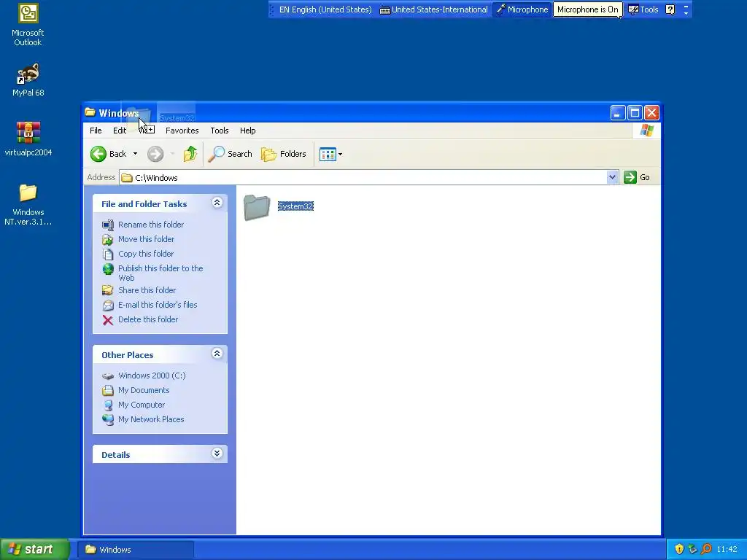The image size is (747, 560).
Task: Go up one folder level
Action: click(x=190, y=154)
